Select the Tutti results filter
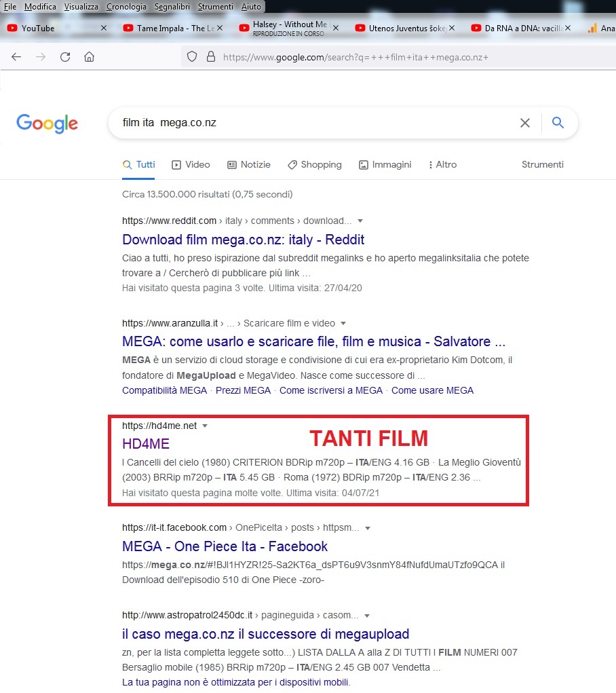Viewport: 616px width, 693px height. (x=139, y=165)
